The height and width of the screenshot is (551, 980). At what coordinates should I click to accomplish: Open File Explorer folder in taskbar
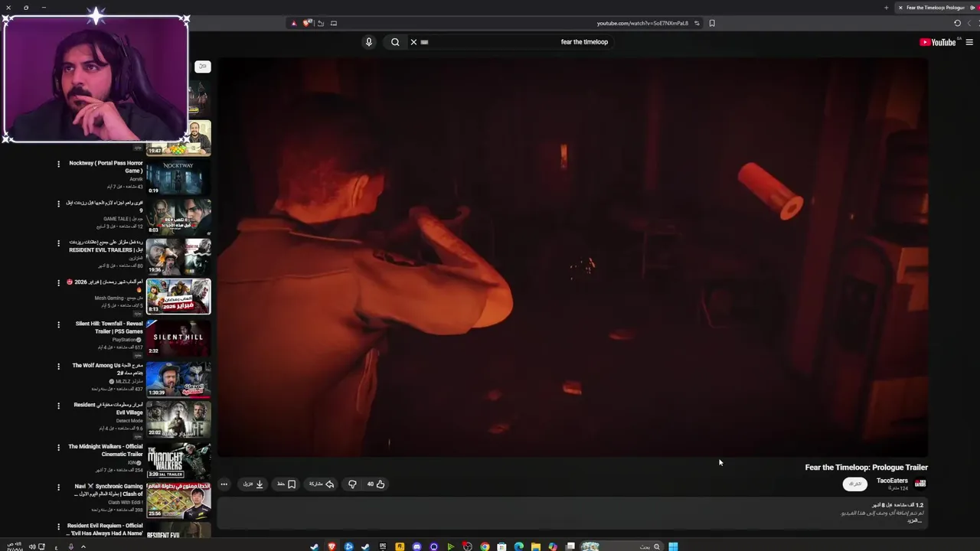click(536, 546)
